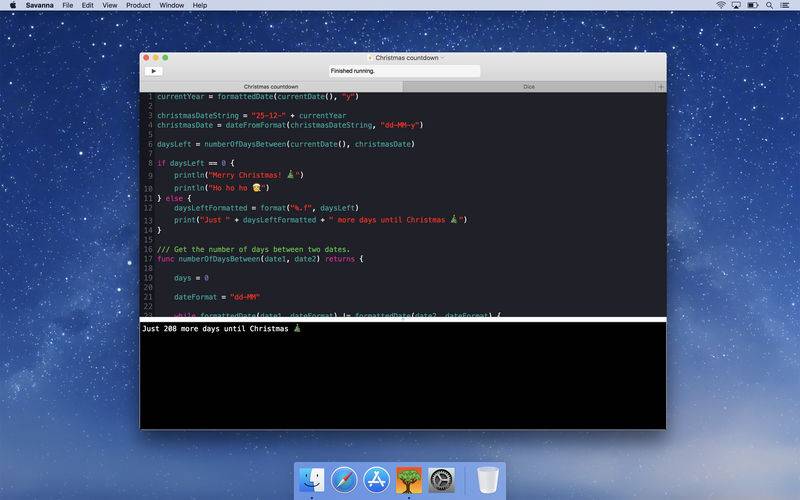The image size is (800, 500).
Task: Open the View menu
Action: point(110,5)
